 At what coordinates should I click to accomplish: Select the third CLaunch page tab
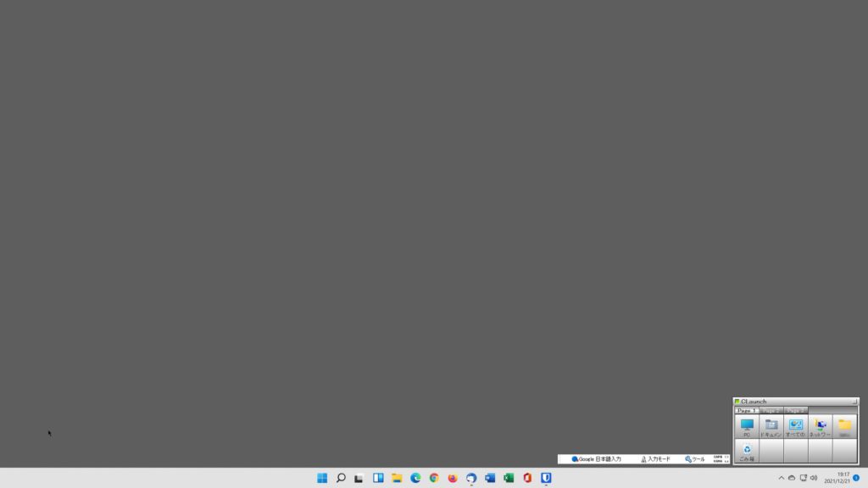[x=795, y=410]
